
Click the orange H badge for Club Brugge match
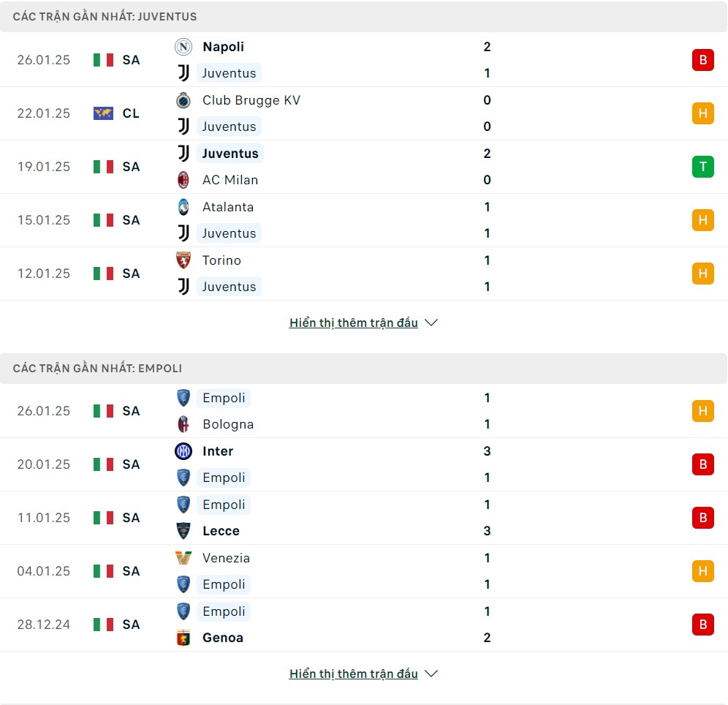pyautogui.click(x=703, y=113)
